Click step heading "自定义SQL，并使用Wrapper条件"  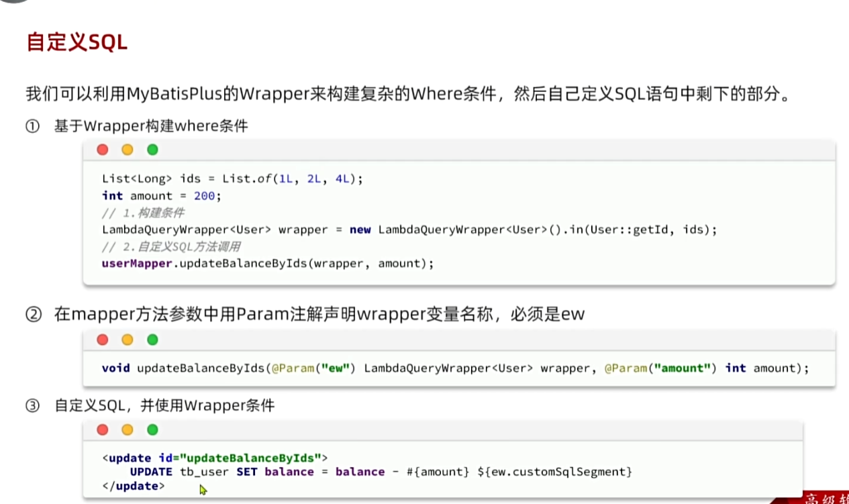(164, 405)
